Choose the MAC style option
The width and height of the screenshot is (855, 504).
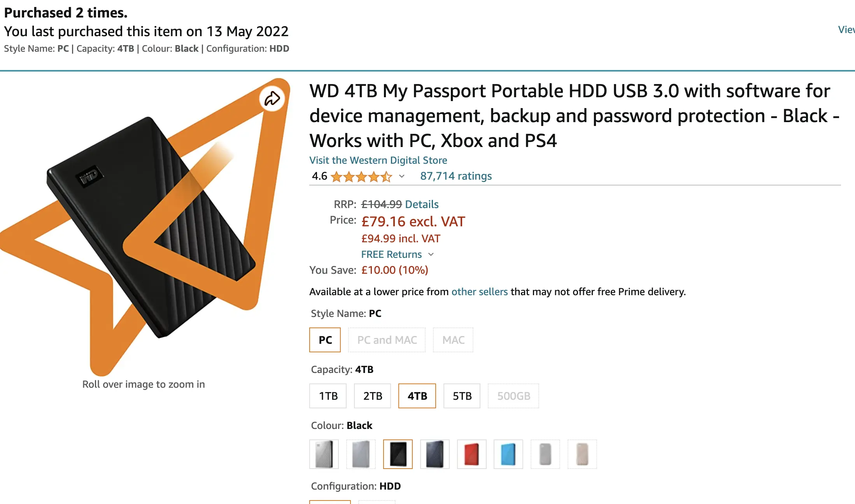(x=453, y=340)
